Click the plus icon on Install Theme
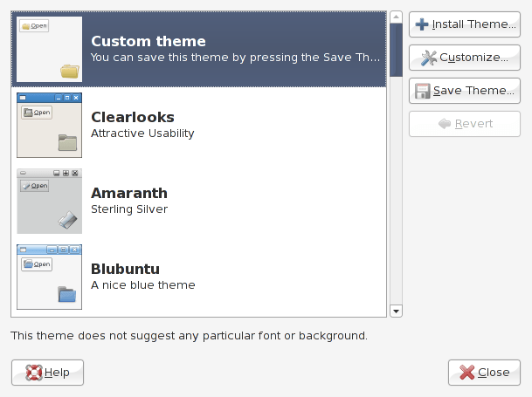Viewport: 532px width, 397px height. point(423,24)
